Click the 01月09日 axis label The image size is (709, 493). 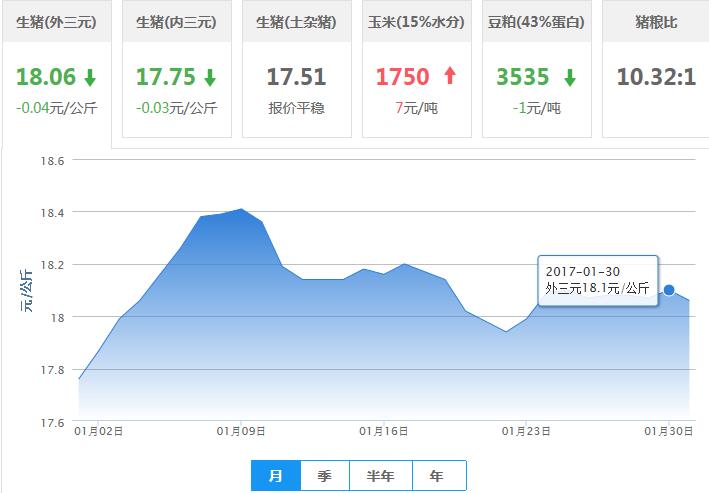pyautogui.click(x=241, y=431)
